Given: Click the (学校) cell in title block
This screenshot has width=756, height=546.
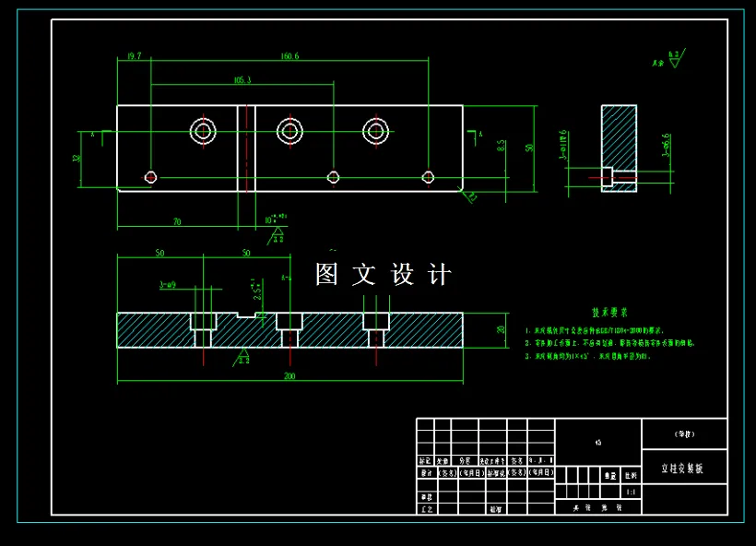Looking at the screenshot, I should point(684,434).
